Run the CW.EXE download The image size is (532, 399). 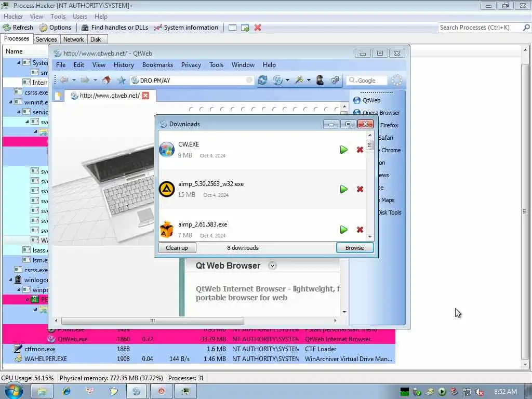point(344,150)
